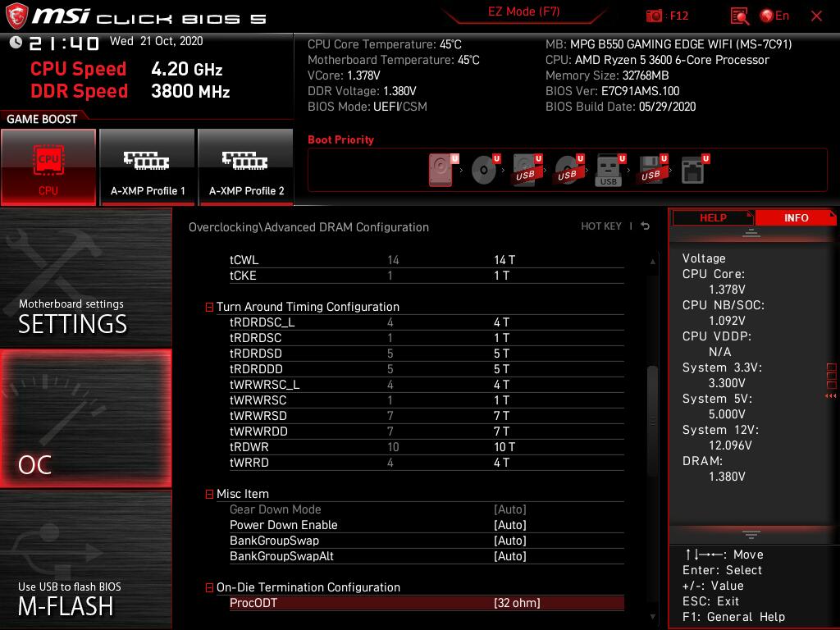Click the BIOS Ver E7C91AMS.100 text
This screenshot has width=840, height=630.
612,91
